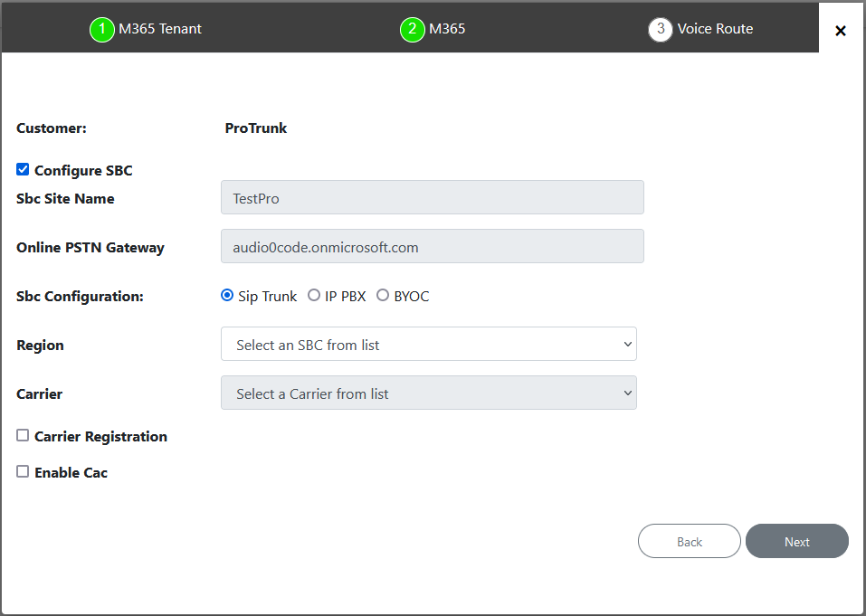The height and width of the screenshot is (616, 866).
Task: Select the BYOC radio button
Action: pyautogui.click(x=382, y=295)
